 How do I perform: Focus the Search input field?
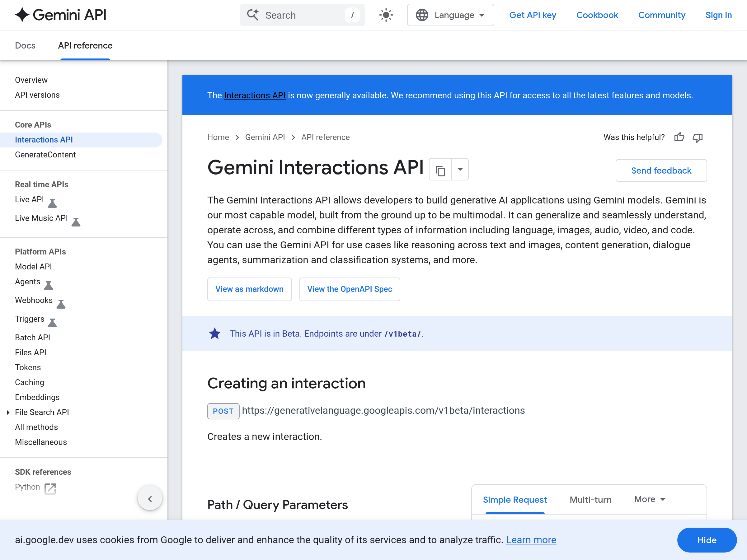point(302,15)
